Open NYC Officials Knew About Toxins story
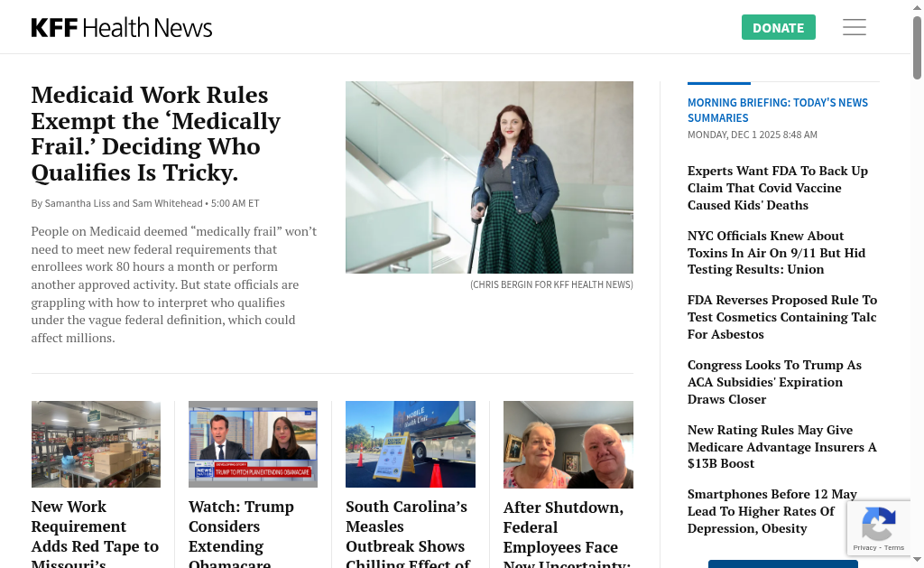Image resolution: width=924 pixels, height=568 pixels. tap(776, 253)
